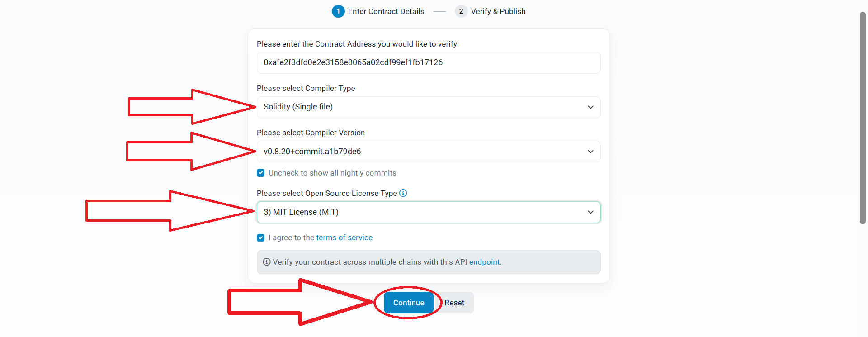Expand the MIT License type dropdown
The width and height of the screenshot is (868, 337).
tap(429, 212)
